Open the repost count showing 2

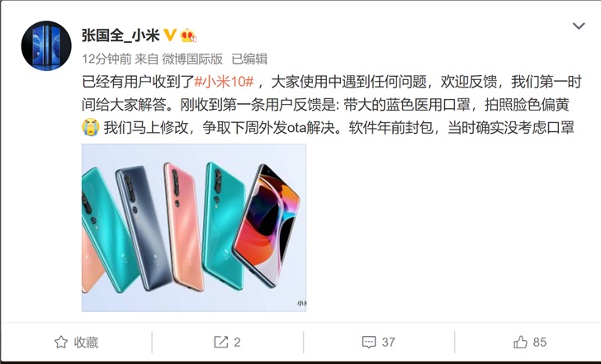pyautogui.click(x=237, y=343)
